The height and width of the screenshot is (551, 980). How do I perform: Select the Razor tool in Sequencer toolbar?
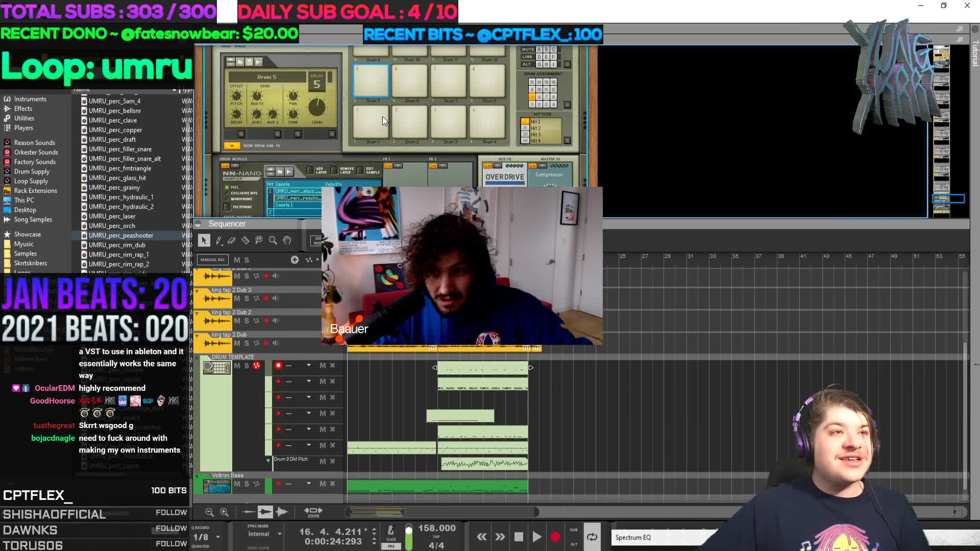pyautogui.click(x=246, y=240)
